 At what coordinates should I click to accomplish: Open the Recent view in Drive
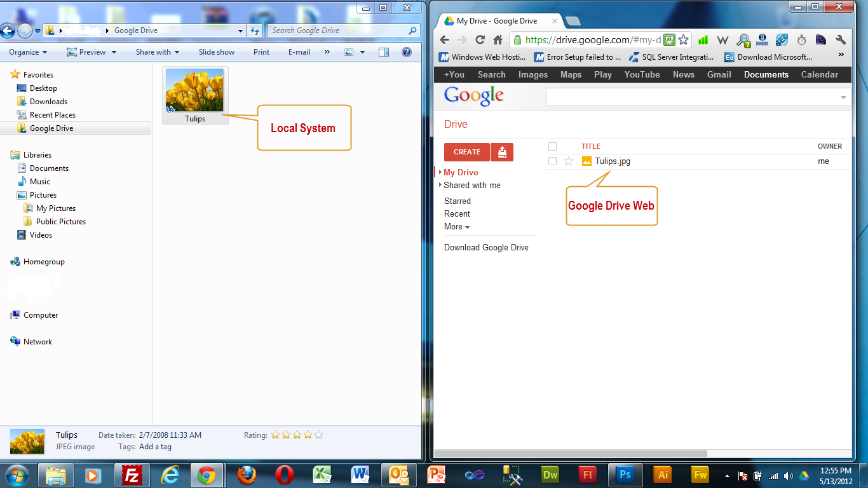[x=457, y=214]
